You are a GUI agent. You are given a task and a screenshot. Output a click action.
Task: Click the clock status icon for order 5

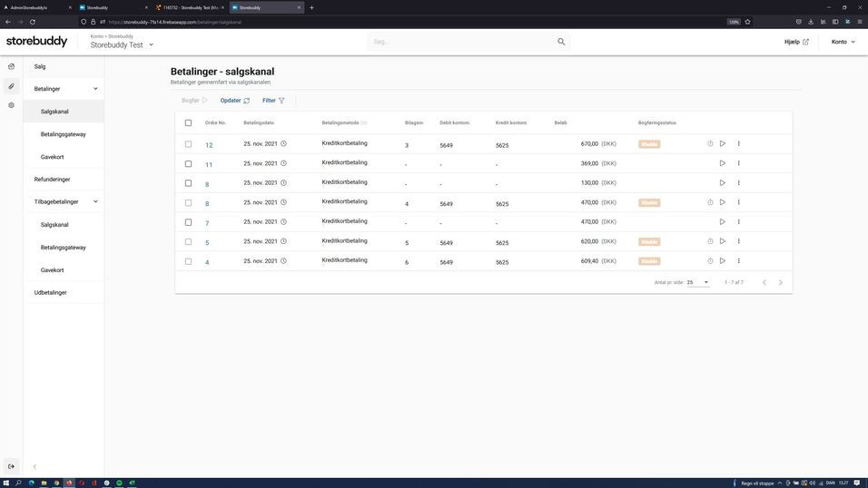[x=710, y=241]
